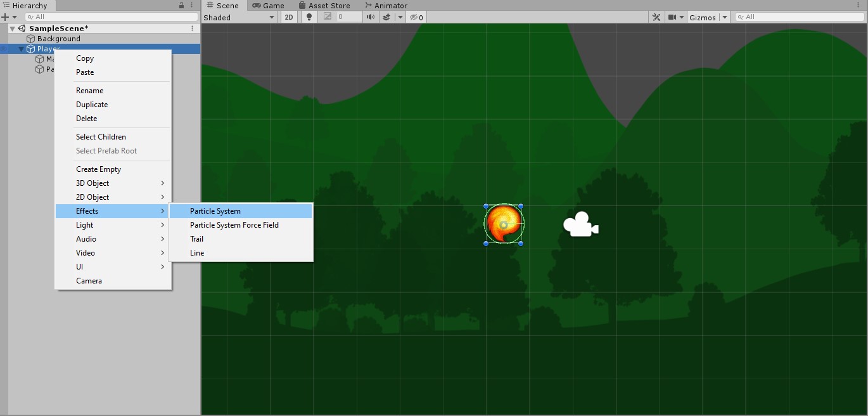Viewport: 868px width, 416px height.
Task: Open the component editor tools icon
Action: (656, 17)
